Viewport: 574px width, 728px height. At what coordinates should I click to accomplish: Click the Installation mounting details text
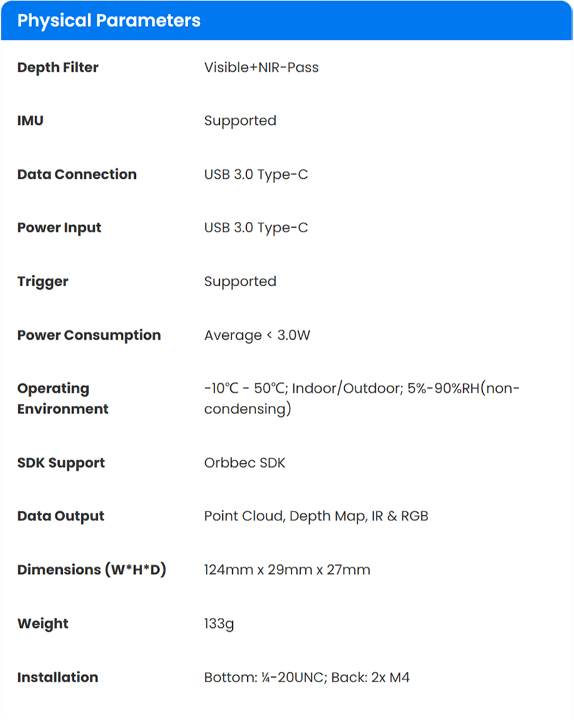click(x=307, y=678)
